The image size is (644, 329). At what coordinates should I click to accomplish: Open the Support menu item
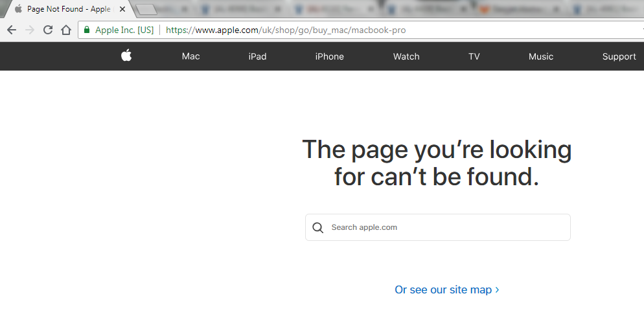(x=619, y=57)
